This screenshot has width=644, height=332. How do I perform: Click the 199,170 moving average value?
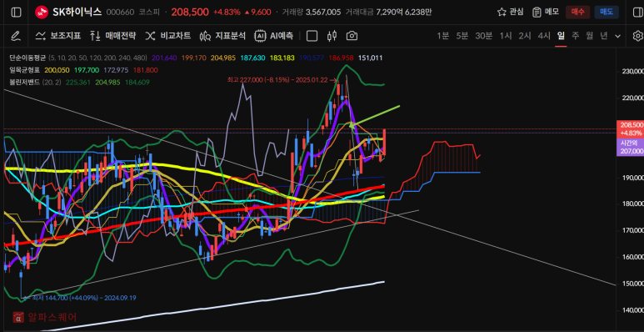click(194, 58)
